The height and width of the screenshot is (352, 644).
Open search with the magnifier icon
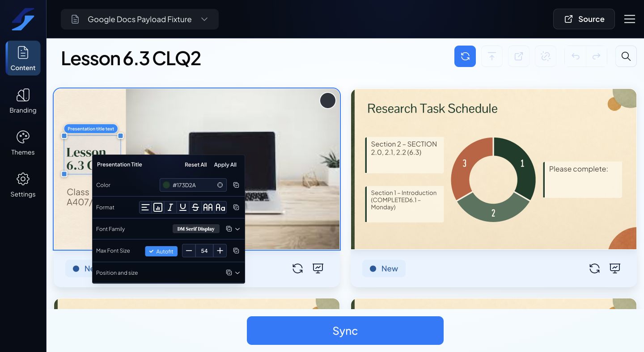(x=626, y=56)
